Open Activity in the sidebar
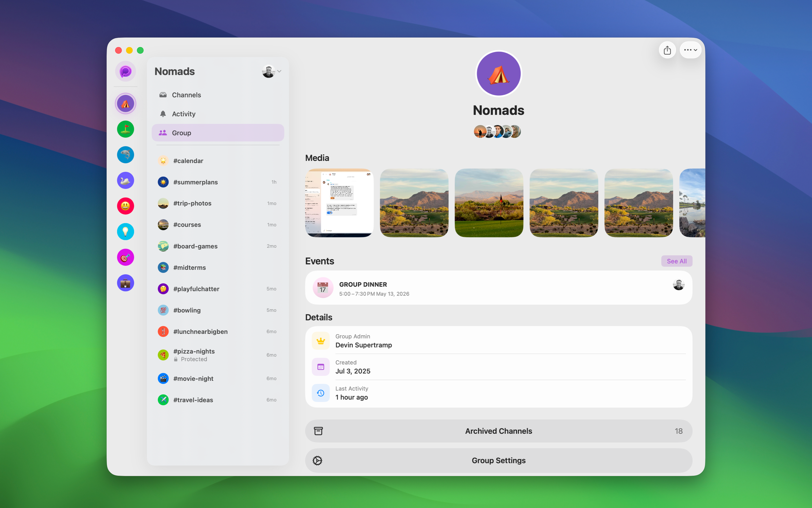 218,114
